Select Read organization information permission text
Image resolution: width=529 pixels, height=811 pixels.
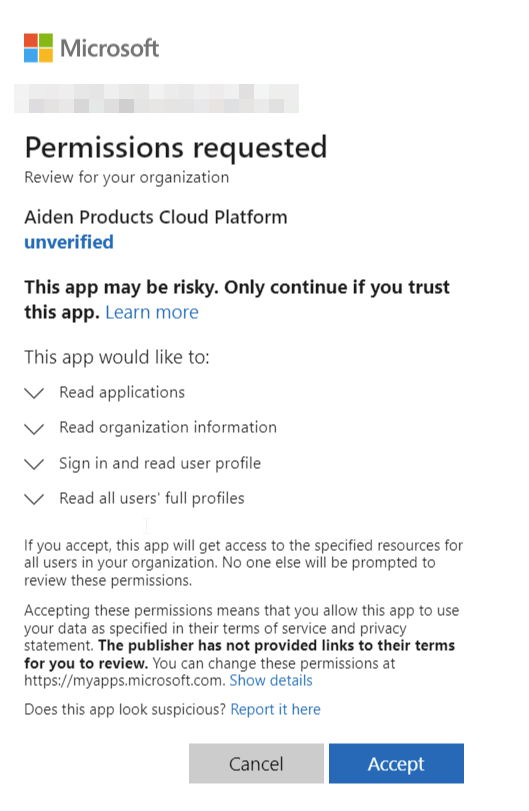tap(168, 428)
